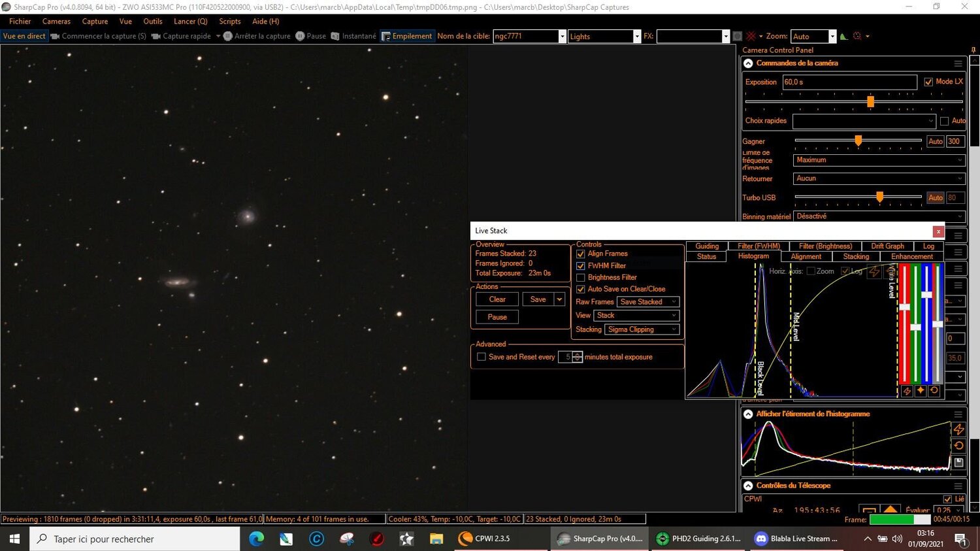Viewport: 980px width, 551px height.
Task: Switch to the Guiding tab
Action: point(707,246)
